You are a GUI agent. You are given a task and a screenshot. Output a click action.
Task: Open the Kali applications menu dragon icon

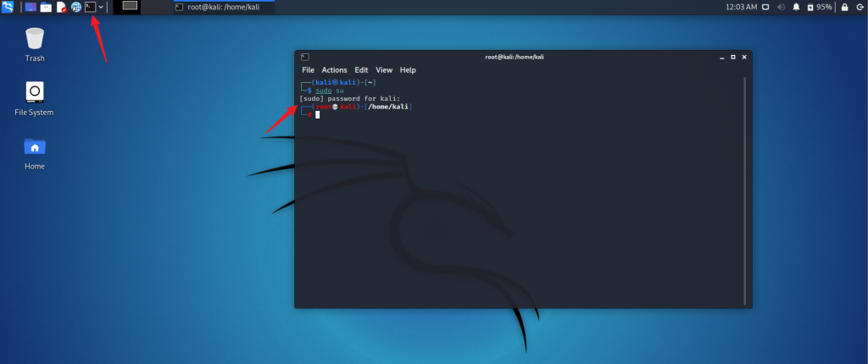point(7,7)
